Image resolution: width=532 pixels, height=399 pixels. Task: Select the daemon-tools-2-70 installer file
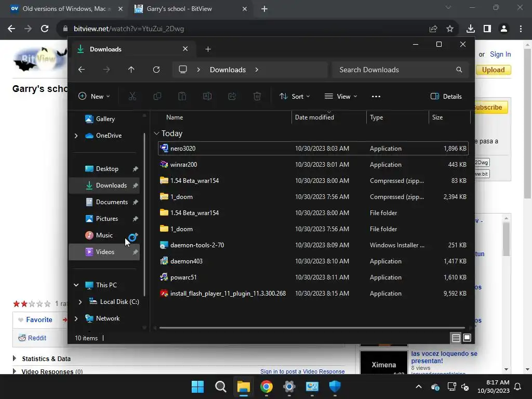click(x=313, y=245)
